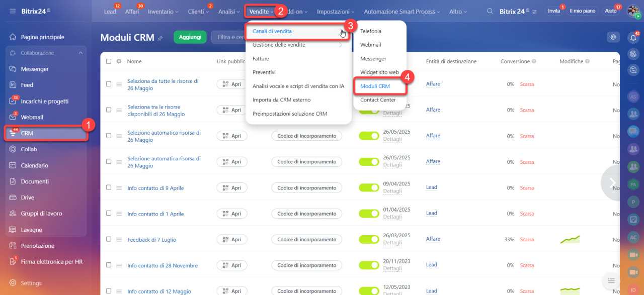
Task: Click Codice di incorporamento for Feedback di 7 Luglio
Action: (307, 240)
